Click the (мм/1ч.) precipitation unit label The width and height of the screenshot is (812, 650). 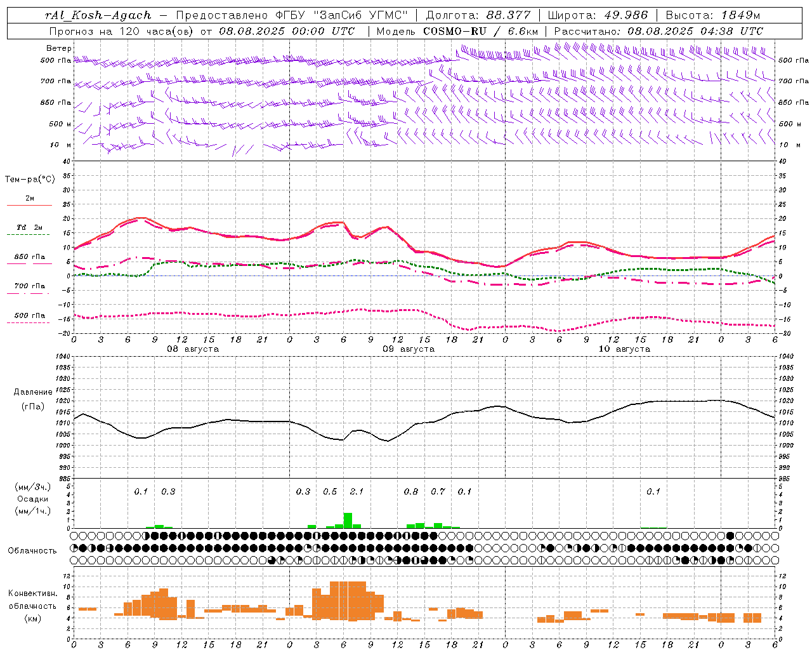[33, 511]
